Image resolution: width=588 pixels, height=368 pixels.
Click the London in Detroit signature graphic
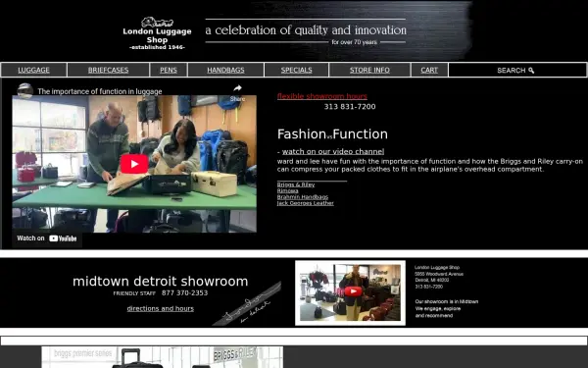[x=248, y=304]
